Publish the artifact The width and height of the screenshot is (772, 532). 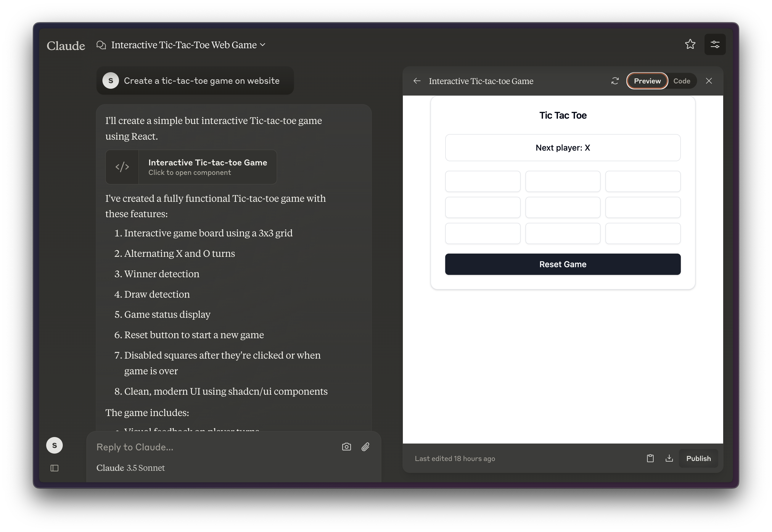[698, 458]
